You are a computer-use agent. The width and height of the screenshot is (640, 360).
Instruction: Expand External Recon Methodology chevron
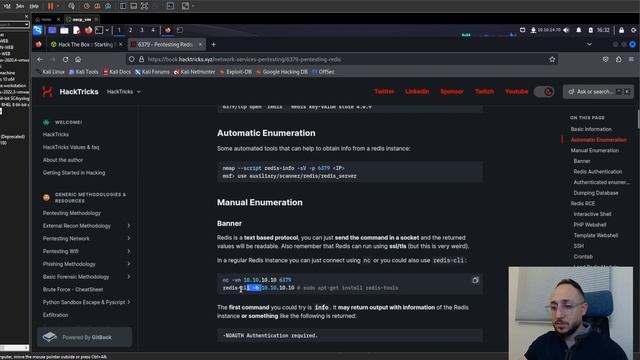[x=129, y=226]
